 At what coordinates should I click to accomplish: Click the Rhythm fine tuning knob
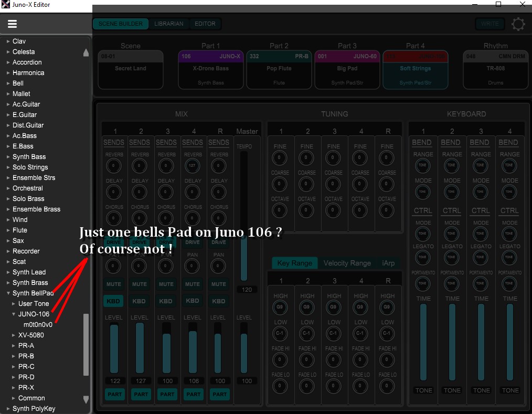coord(386,157)
